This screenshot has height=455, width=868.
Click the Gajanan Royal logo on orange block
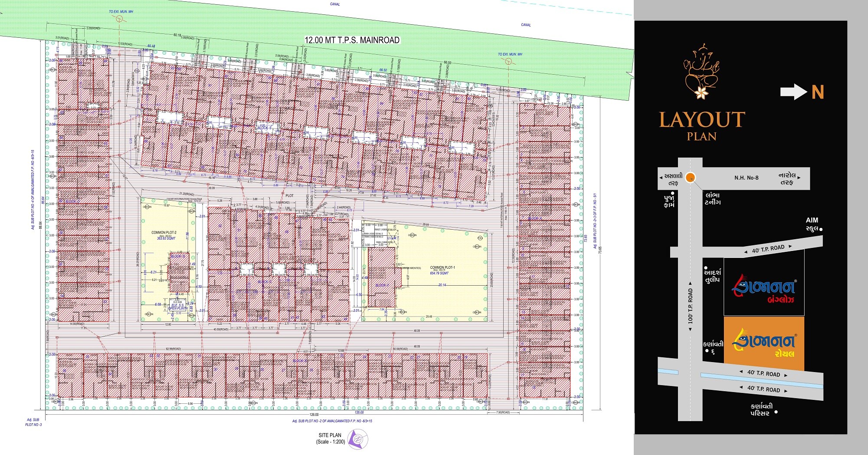tap(763, 343)
